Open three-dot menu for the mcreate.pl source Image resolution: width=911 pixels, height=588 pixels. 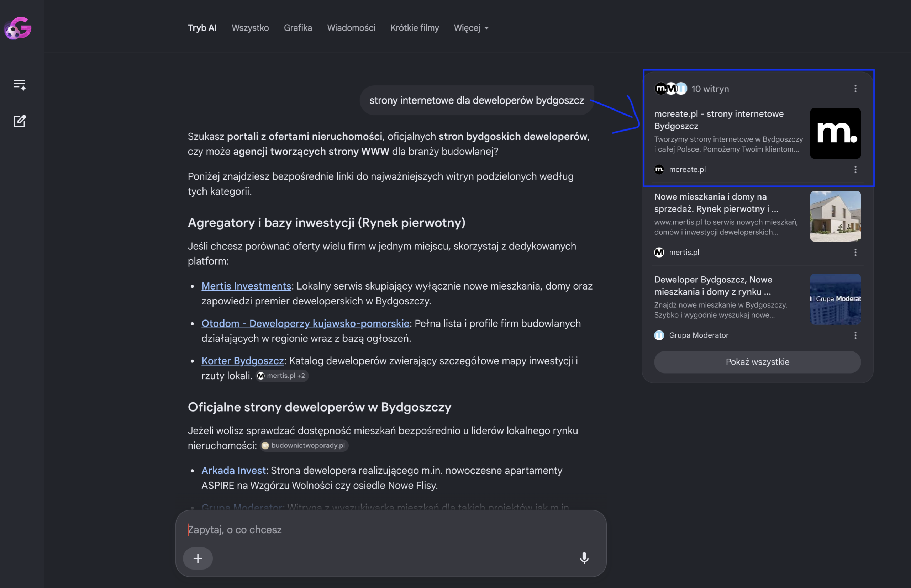point(855,170)
